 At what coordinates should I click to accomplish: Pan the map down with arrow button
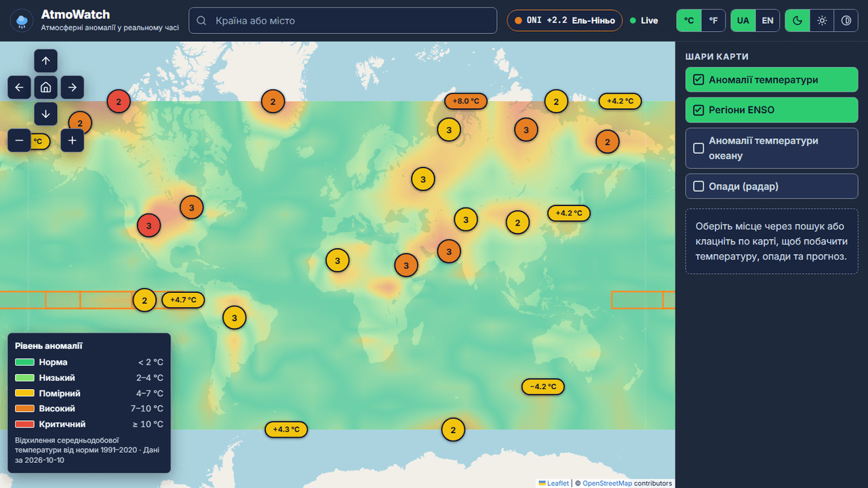[45, 114]
